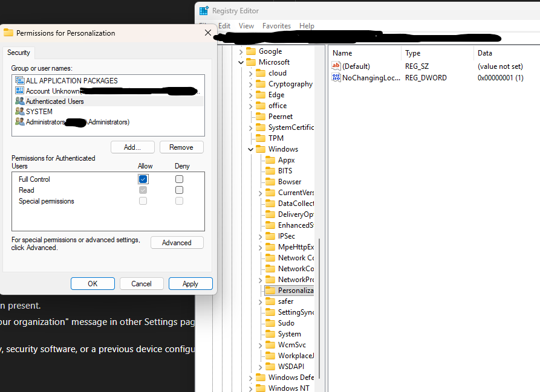The height and width of the screenshot is (392, 540).
Task: Click the cloud key folder icon
Action: coord(261,73)
